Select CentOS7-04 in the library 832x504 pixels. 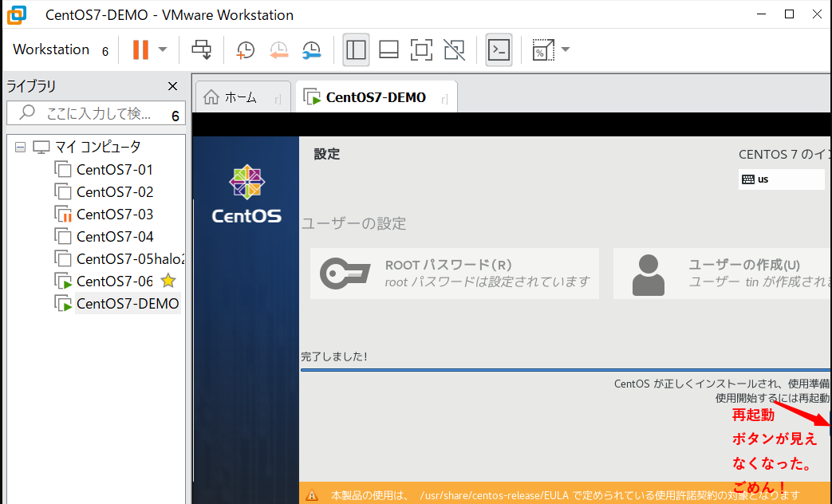point(115,237)
